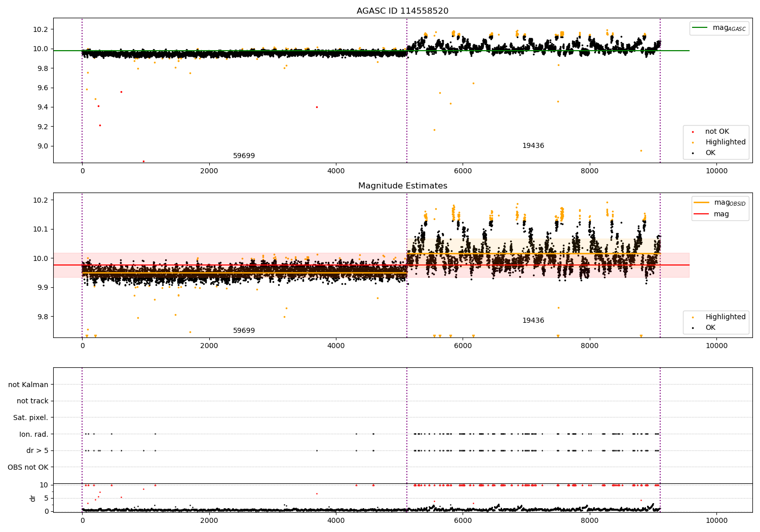Image resolution: width=760 pixels, height=532 pixels.
Task: Click the 10.2 y-tick in Magnitude Estimates plot
Action: click(x=41, y=200)
